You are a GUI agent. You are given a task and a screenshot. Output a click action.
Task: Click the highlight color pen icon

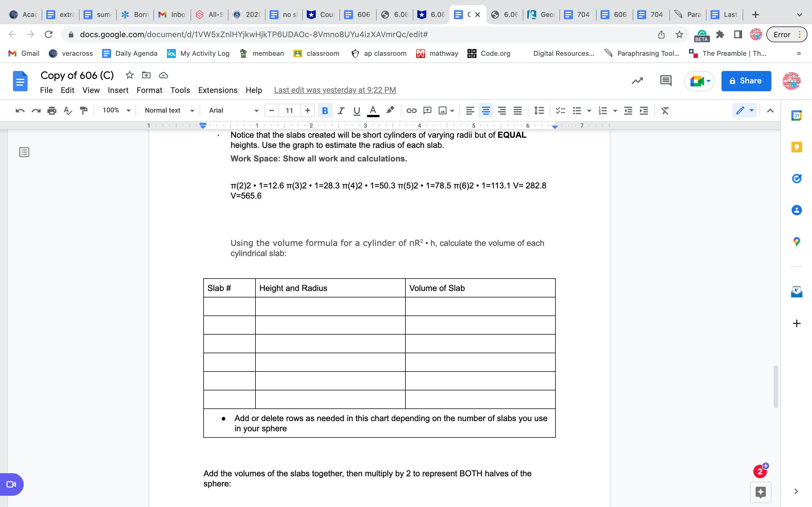click(x=390, y=110)
